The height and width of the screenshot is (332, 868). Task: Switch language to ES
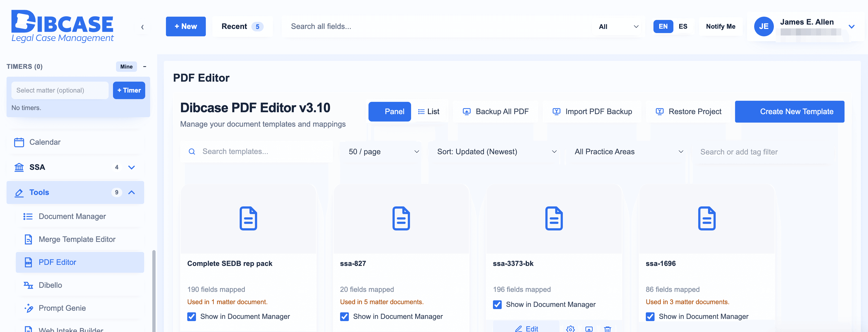[x=683, y=27]
